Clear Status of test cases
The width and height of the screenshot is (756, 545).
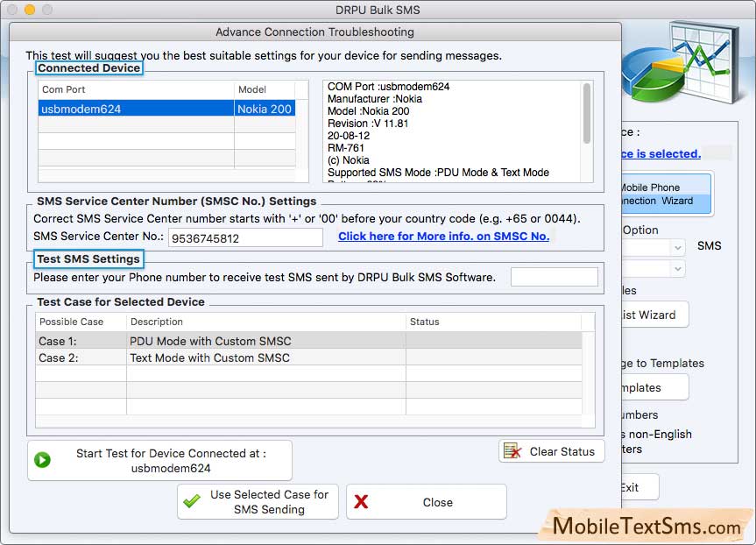(552, 451)
